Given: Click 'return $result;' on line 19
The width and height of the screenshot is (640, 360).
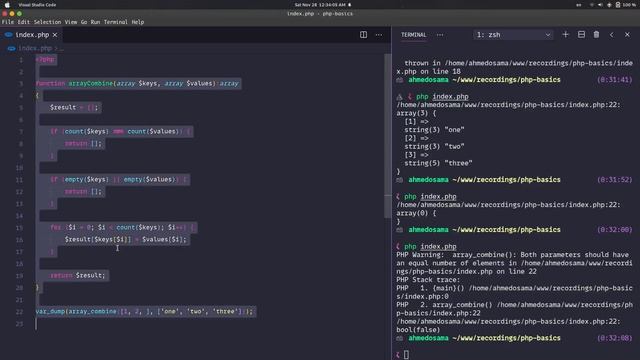Looking at the screenshot, I should [78, 276].
